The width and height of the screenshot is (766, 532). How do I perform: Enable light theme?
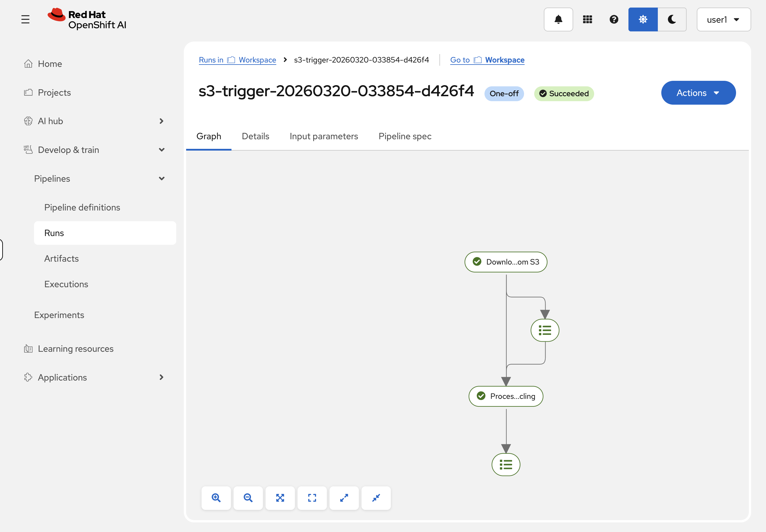pos(643,19)
